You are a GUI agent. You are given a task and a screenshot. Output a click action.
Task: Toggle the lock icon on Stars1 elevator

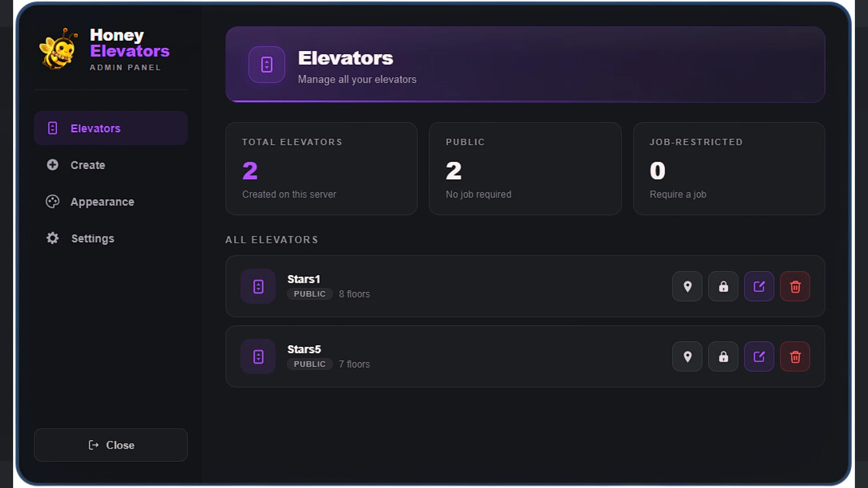coord(723,286)
